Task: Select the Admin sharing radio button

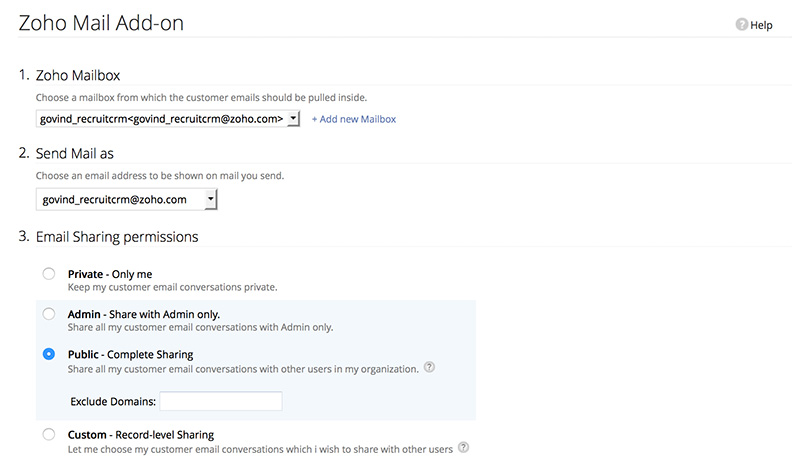Action: point(49,314)
